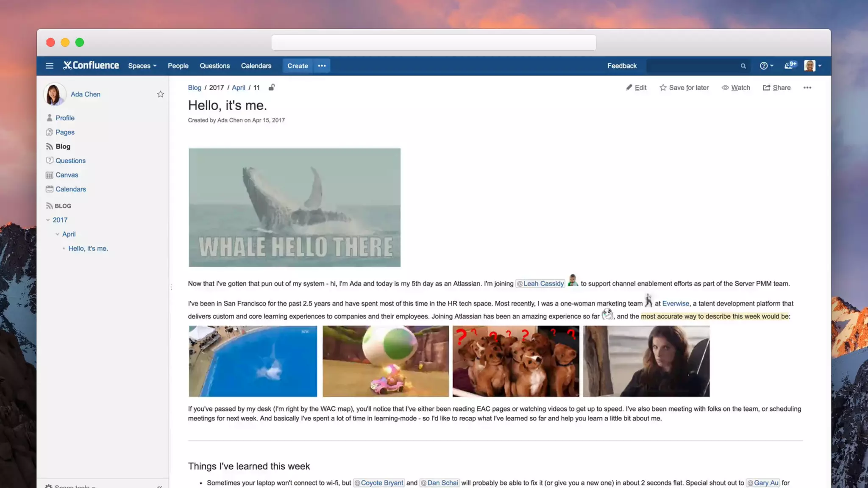This screenshot has width=868, height=488.
Task: Toggle Watch on this page
Action: coord(736,88)
